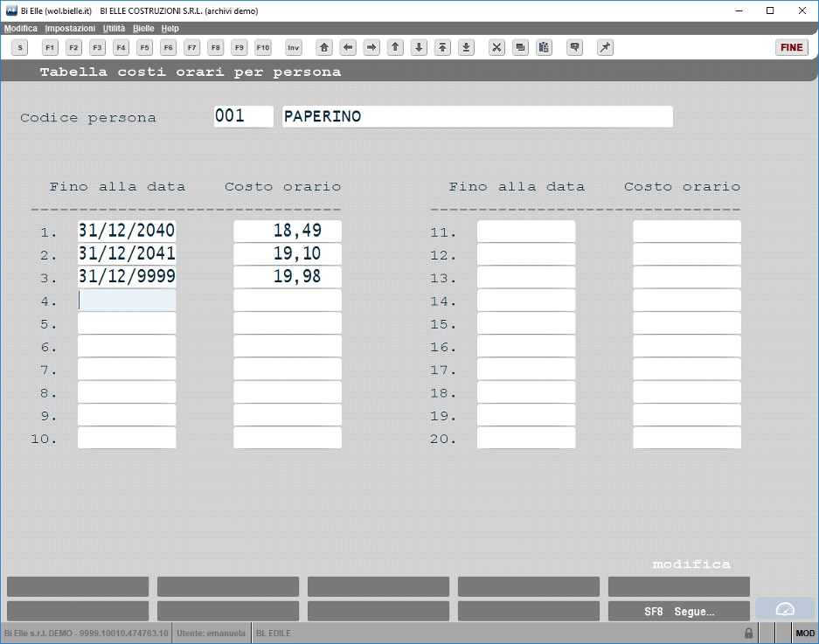
Task: Click the up arrow toolbar icon
Action: coord(395,47)
